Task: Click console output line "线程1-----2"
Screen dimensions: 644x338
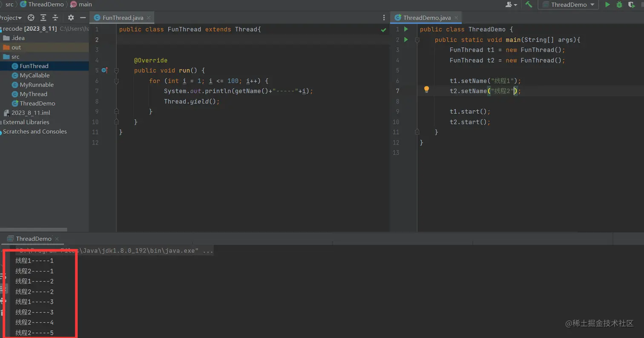Action: 34,281
